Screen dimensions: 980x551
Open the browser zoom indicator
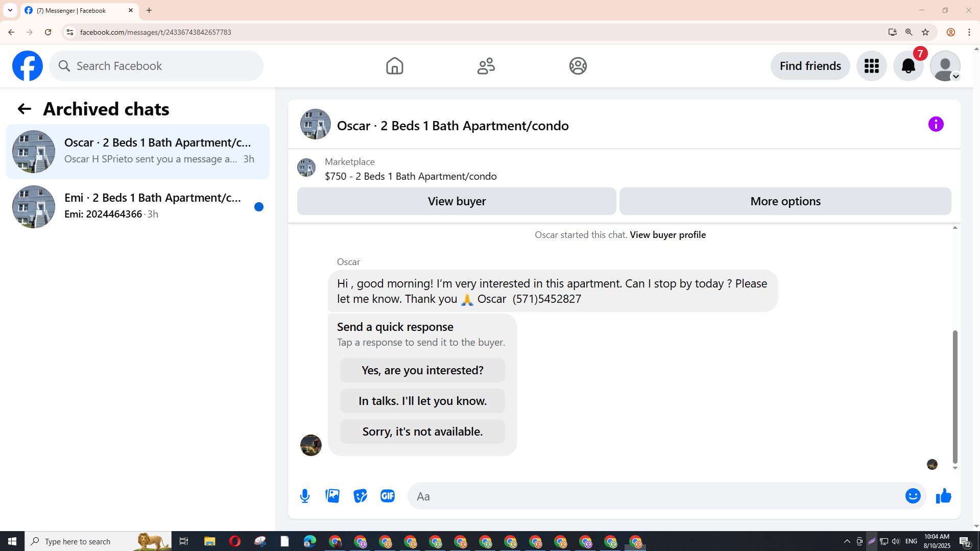click(909, 32)
